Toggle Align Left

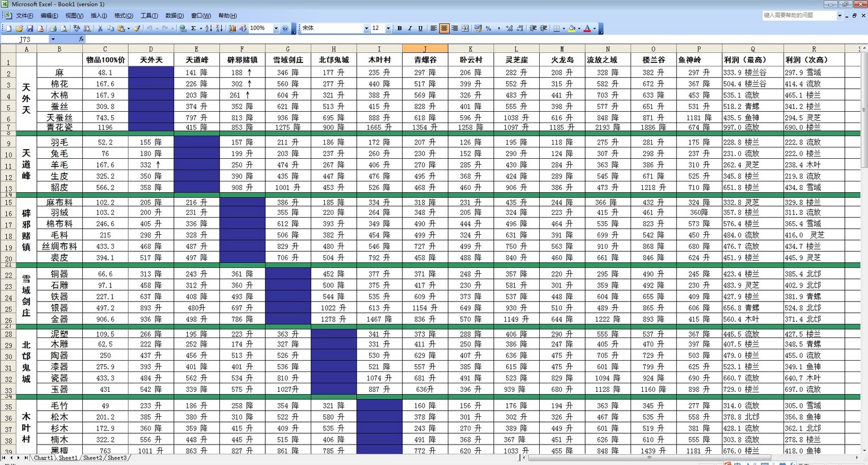[x=434, y=28]
